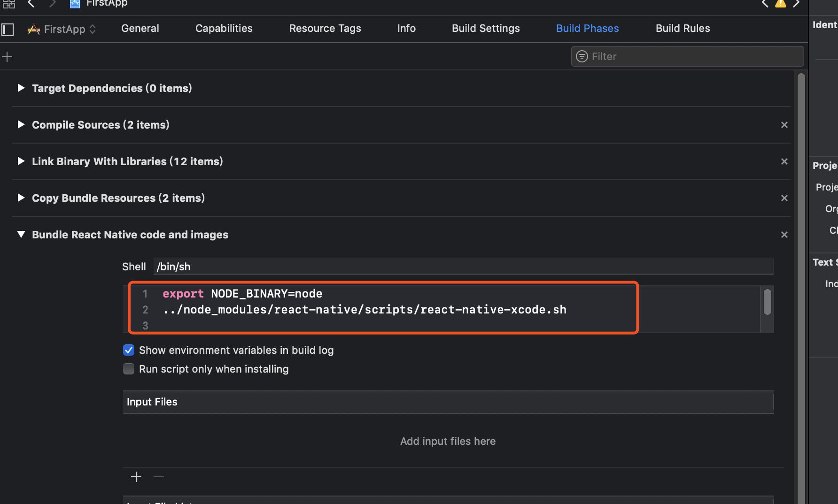Open the Capabilities tab
Viewport: 838px width, 504px height.
[224, 29]
